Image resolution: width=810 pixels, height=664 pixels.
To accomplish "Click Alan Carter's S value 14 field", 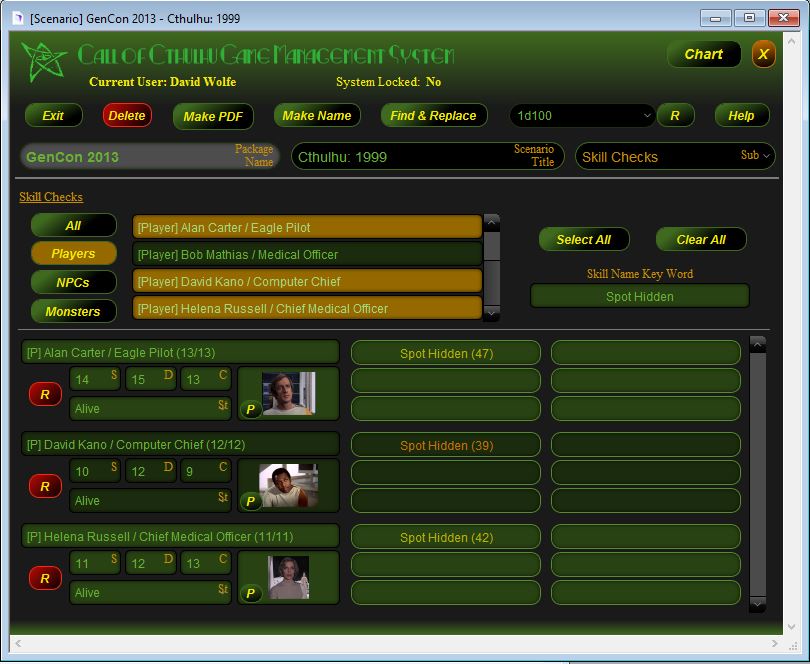I will tap(95, 379).
